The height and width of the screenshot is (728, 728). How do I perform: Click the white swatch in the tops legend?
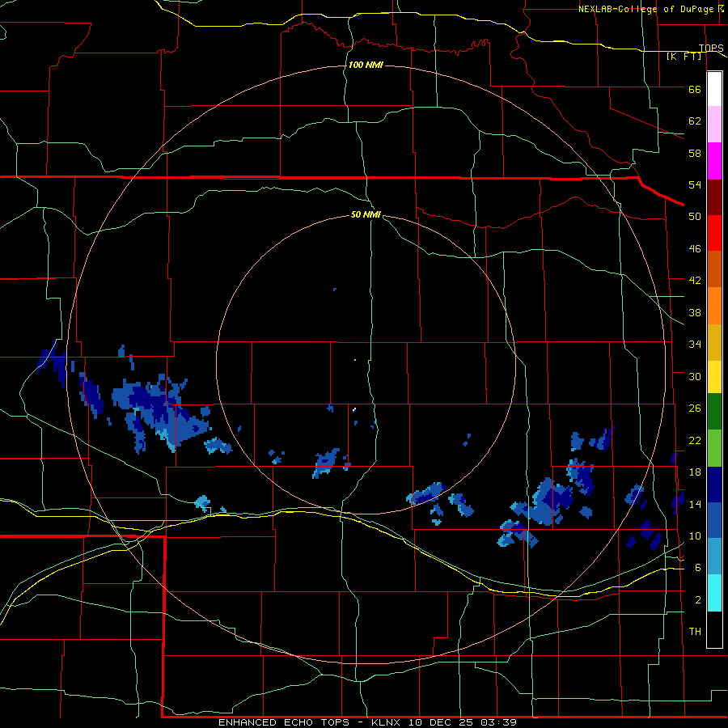714,89
